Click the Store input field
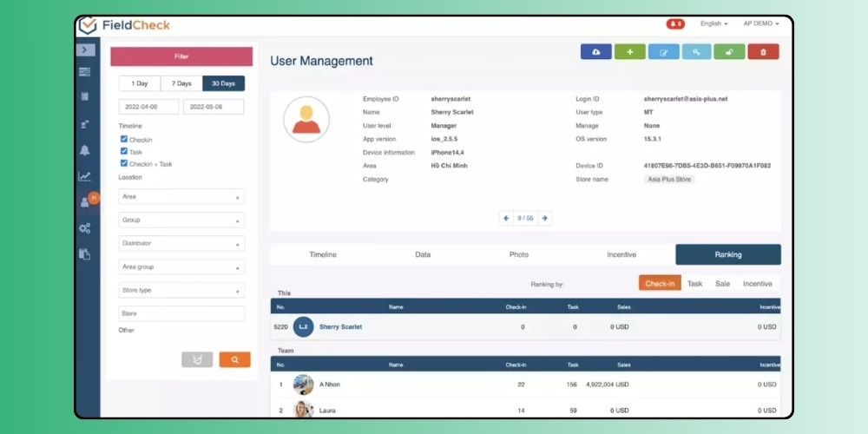 pos(181,313)
